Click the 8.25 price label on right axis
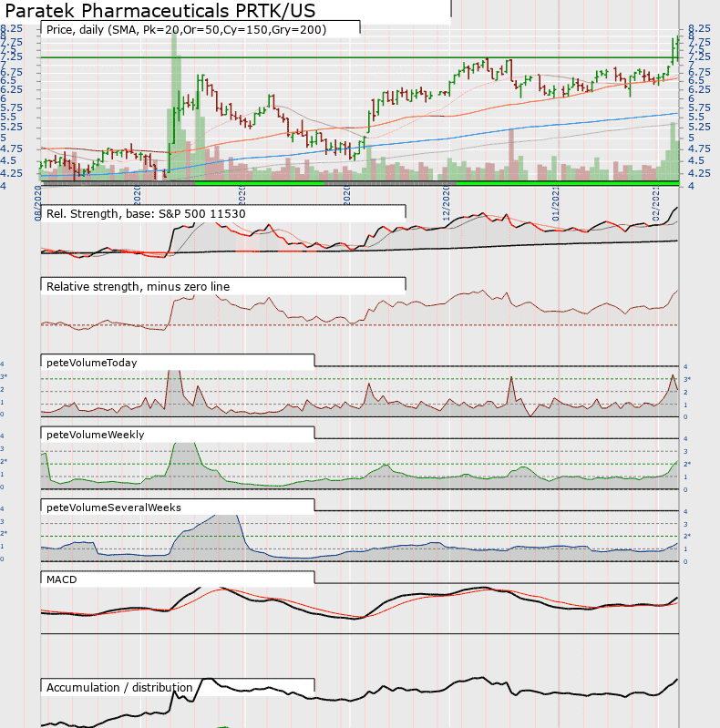The image size is (720, 728). click(700, 28)
